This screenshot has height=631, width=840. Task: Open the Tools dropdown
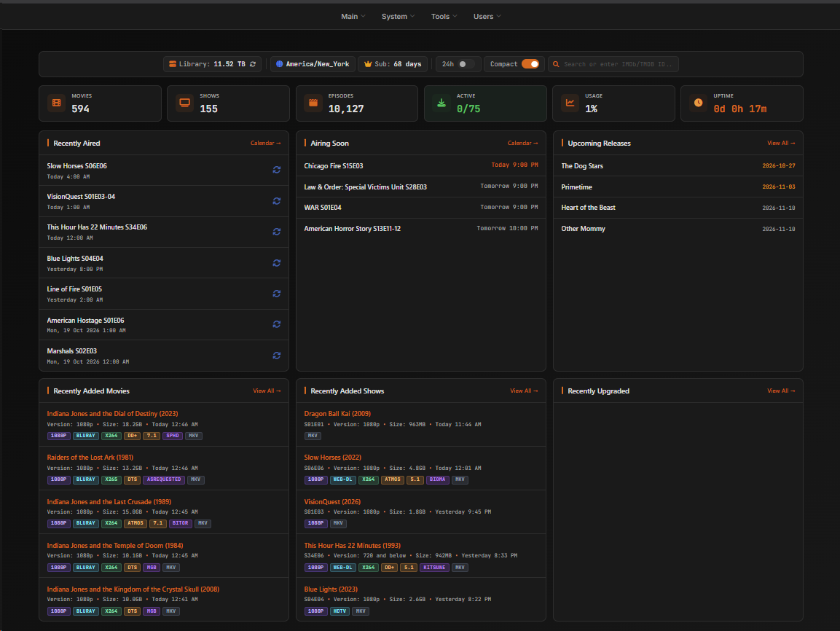(x=444, y=17)
